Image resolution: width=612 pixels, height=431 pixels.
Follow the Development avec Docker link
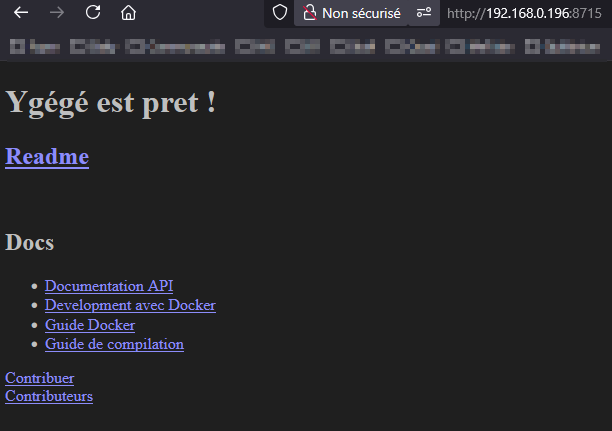(x=130, y=305)
